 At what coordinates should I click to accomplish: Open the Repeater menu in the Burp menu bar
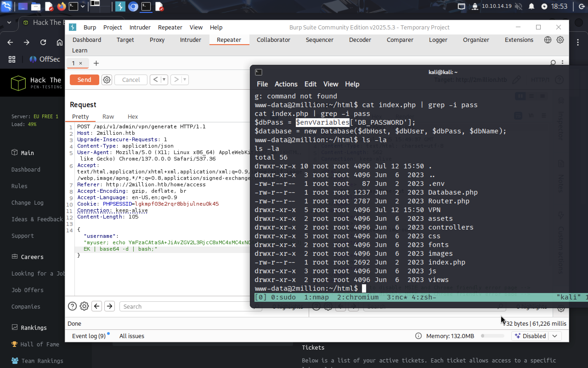pyautogui.click(x=170, y=27)
